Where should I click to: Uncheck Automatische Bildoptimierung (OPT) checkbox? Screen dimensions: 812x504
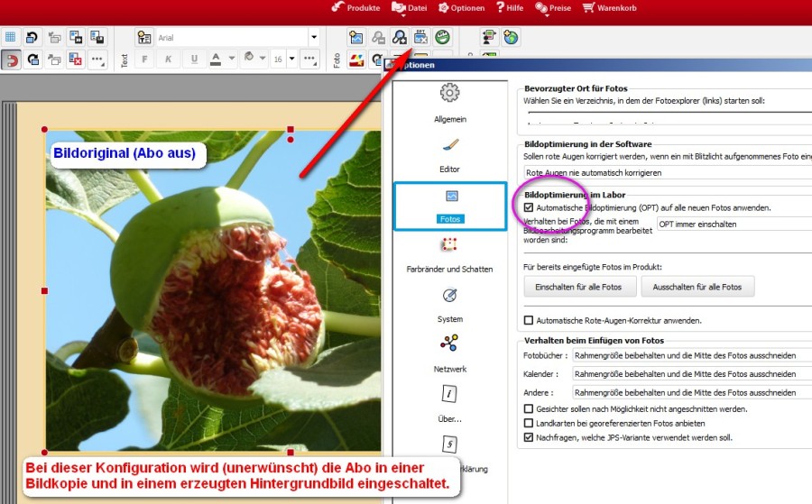[x=529, y=207]
